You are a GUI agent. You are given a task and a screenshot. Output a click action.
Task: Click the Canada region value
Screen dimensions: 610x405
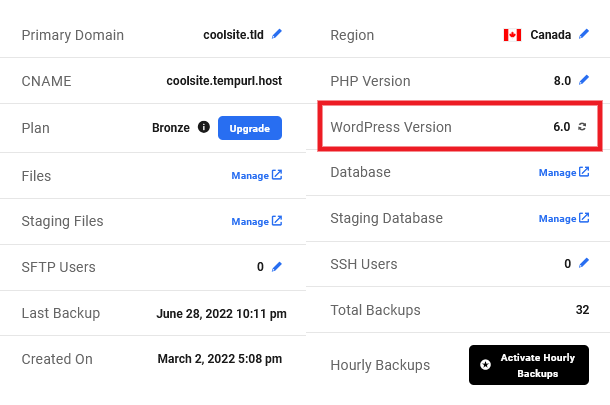[x=550, y=35]
